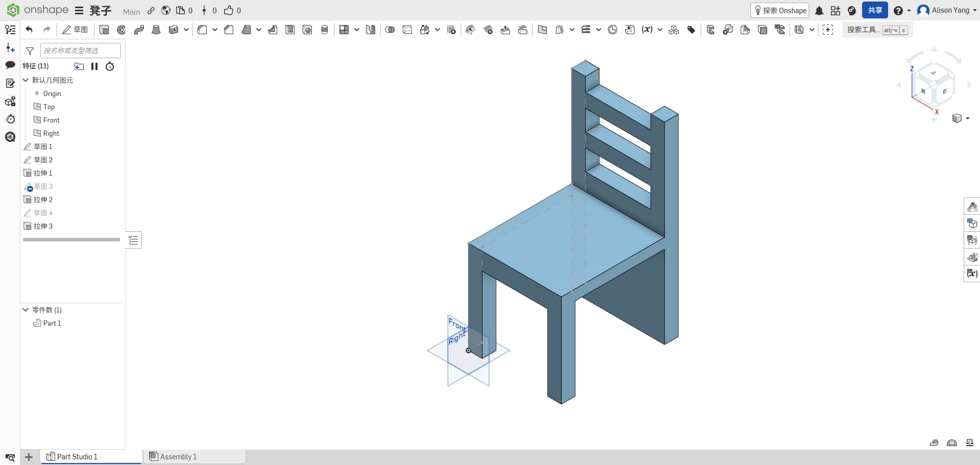Click the filter funnel icon
Viewport: 980px width, 465px height.
point(30,51)
